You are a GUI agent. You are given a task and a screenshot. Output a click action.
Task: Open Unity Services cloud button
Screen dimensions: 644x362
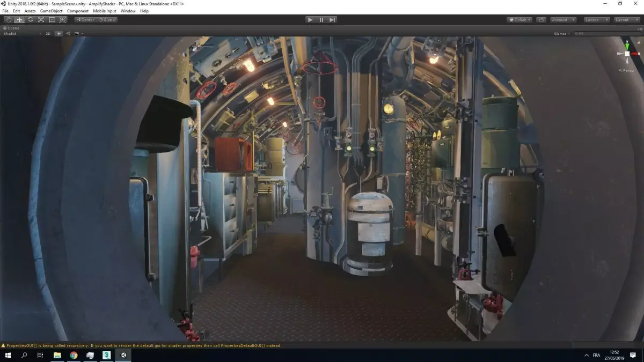(x=541, y=20)
